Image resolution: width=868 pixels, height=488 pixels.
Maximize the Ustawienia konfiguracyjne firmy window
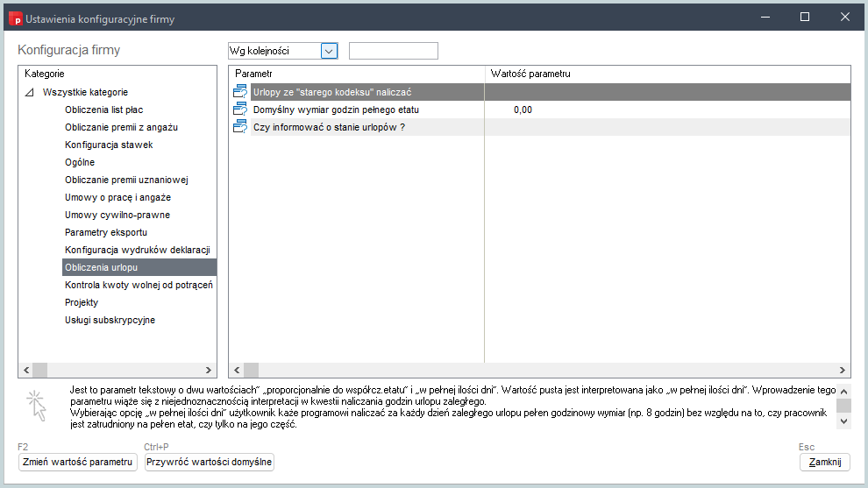[x=805, y=18]
